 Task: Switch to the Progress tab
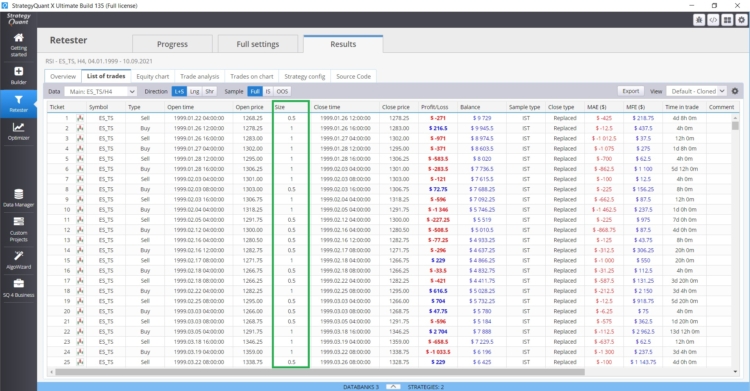pyautogui.click(x=172, y=44)
